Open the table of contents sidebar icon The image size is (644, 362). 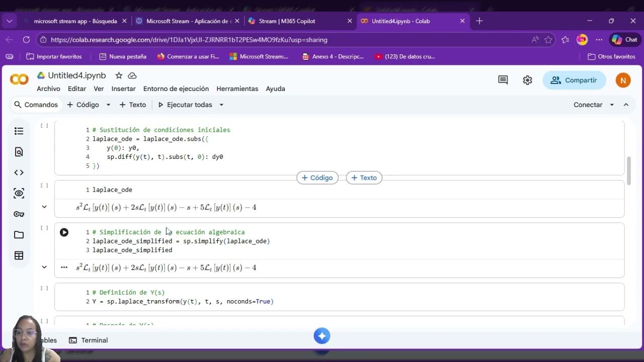[x=19, y=131]
